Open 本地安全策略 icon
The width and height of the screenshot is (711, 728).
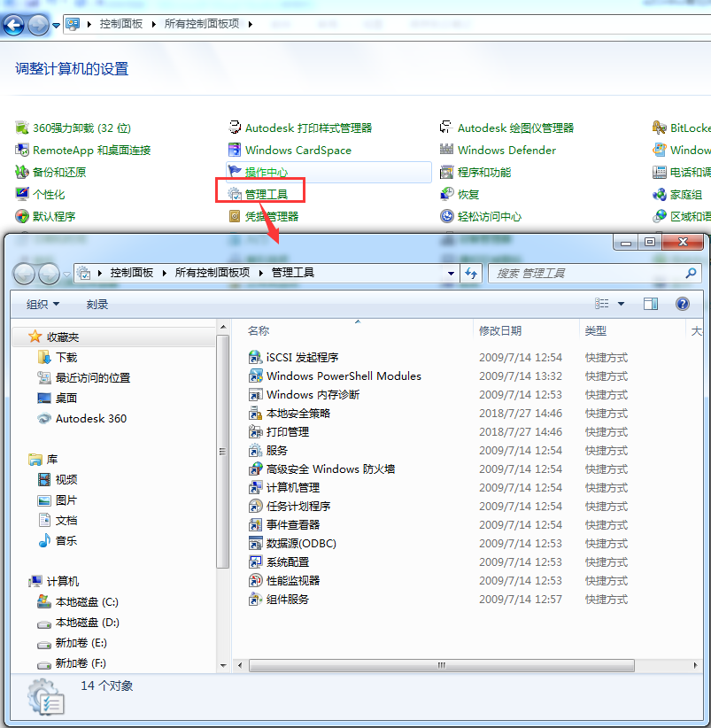(x=255, y=413)
